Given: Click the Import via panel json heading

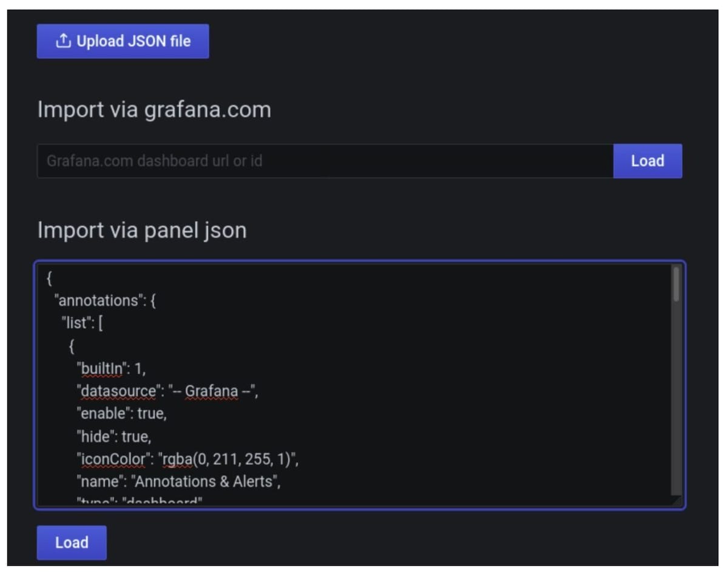Looking at the screenshot, I should pyautogui.click(x=142, y=230).
